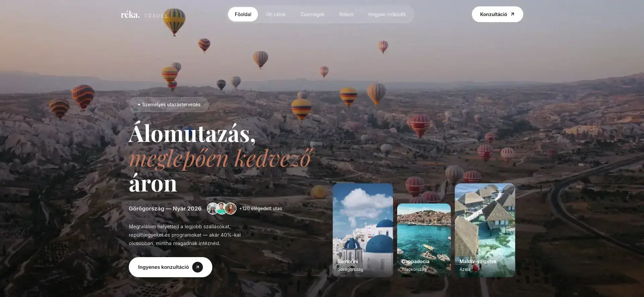Select the rightmost traveler avatar
This screenshot has height=297, width=644.
tap(231, 209)
